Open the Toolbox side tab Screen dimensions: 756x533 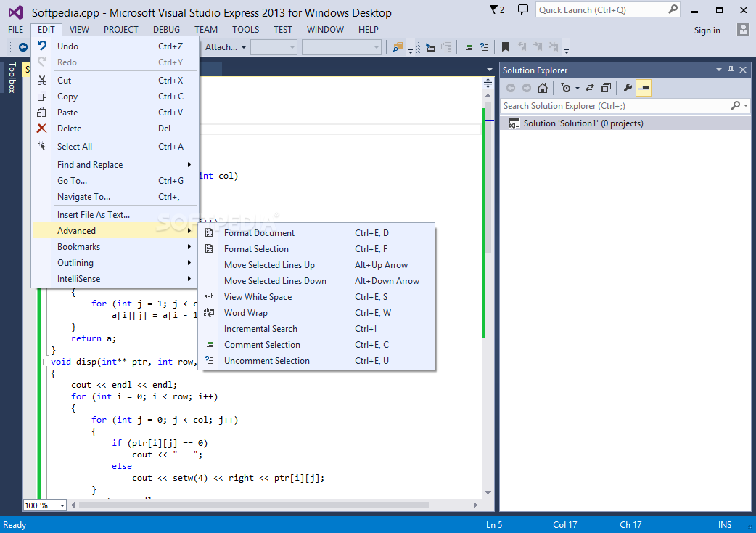(x=12, y=77)
